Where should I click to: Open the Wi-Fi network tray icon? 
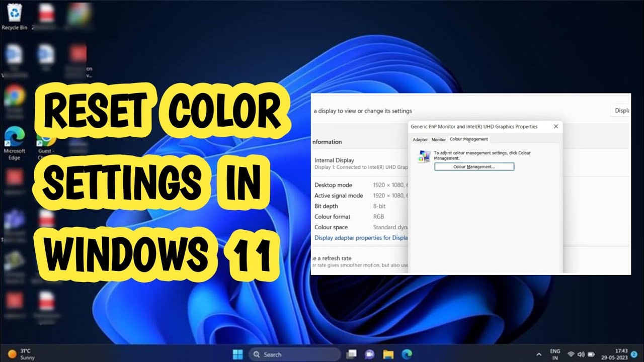pyautogui.click(x=571, y=354)
